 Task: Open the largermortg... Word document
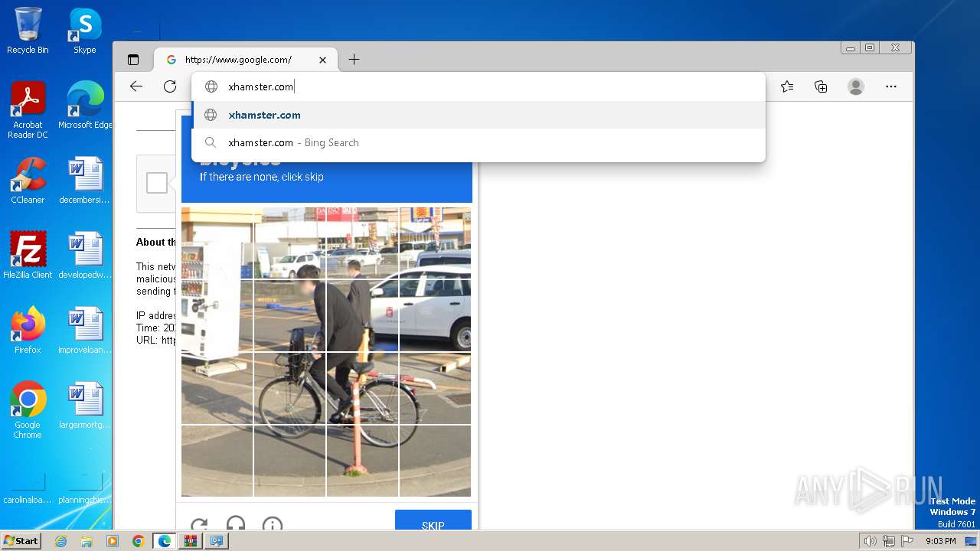(85, 405)
